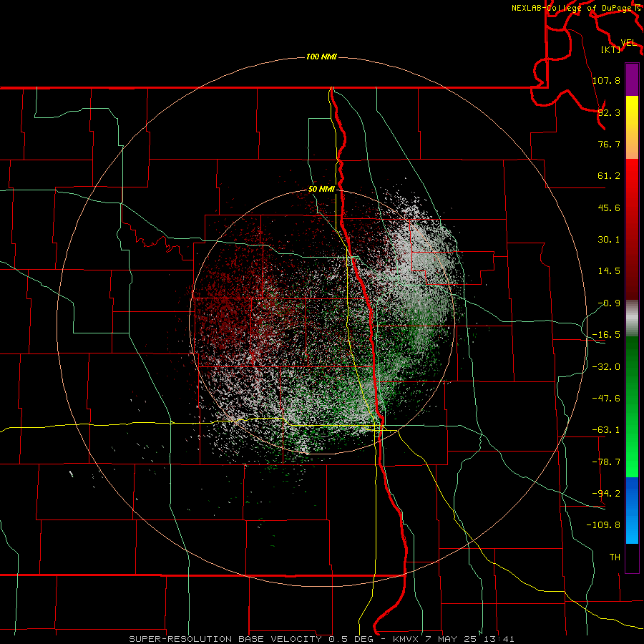Click the purple segment of the velocity color bar
Screen dimensions: 644x644
click(x=632, y=79)
